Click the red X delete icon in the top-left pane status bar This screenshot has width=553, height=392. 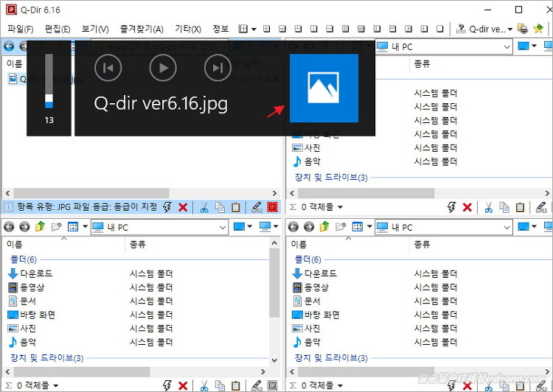pos(183,207)
